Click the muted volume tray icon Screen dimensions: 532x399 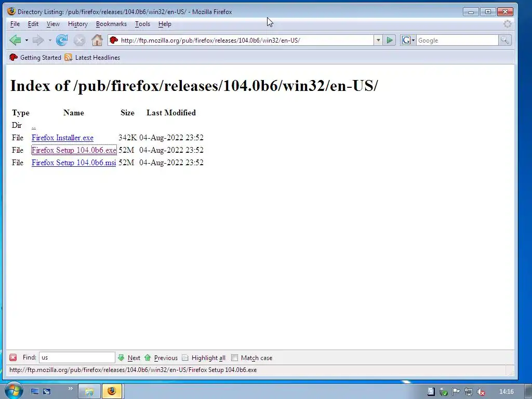click(481, 392)
